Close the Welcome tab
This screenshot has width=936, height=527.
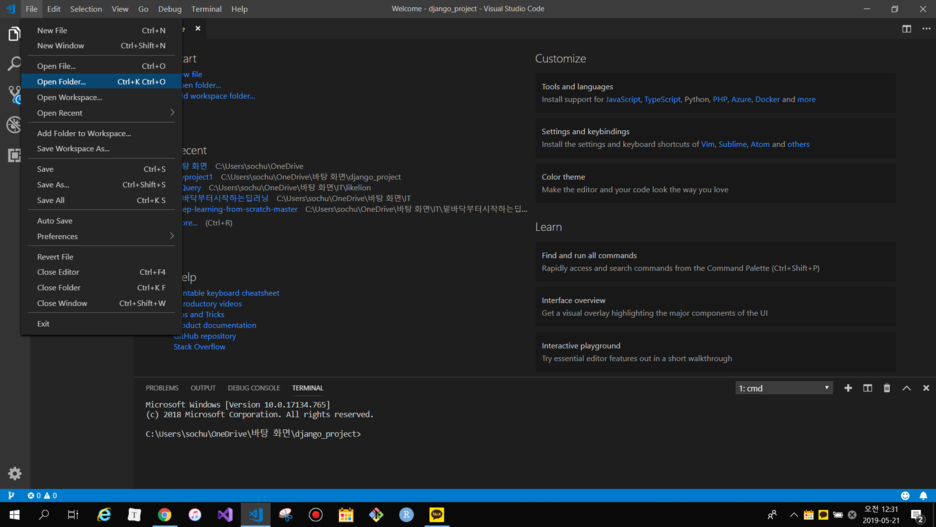(198, 29)
